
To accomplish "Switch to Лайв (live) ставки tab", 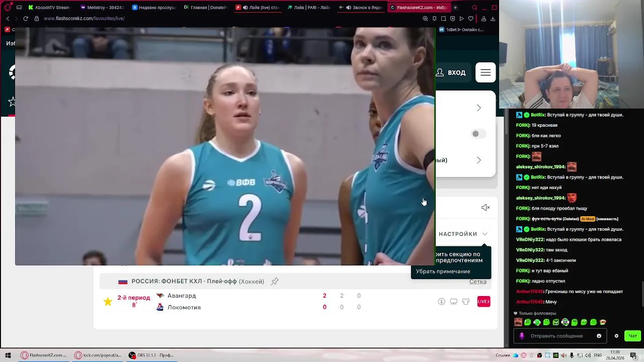I will [258, 8].
